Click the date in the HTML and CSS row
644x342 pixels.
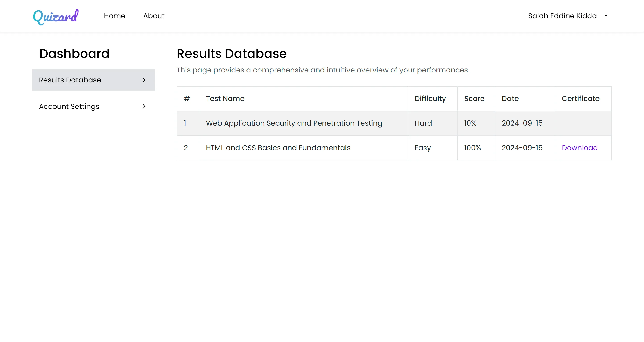tap(525, 148)
